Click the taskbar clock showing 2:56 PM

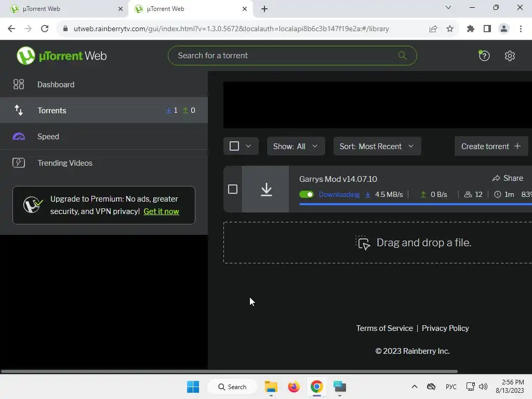click(x=510, y=387)
